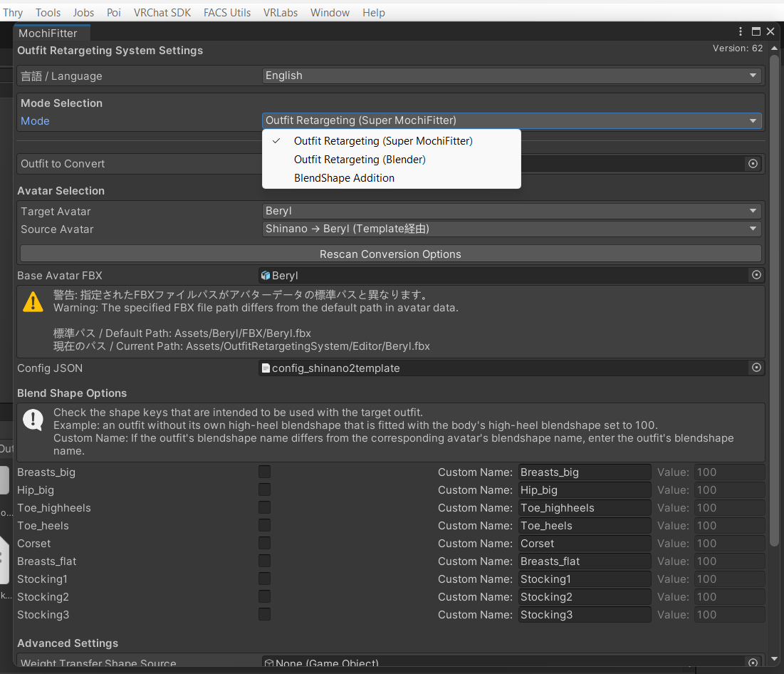Collapse the Mode dropdown
The width and height of the screenshot is (784, 674).
(x=511, y=120)
